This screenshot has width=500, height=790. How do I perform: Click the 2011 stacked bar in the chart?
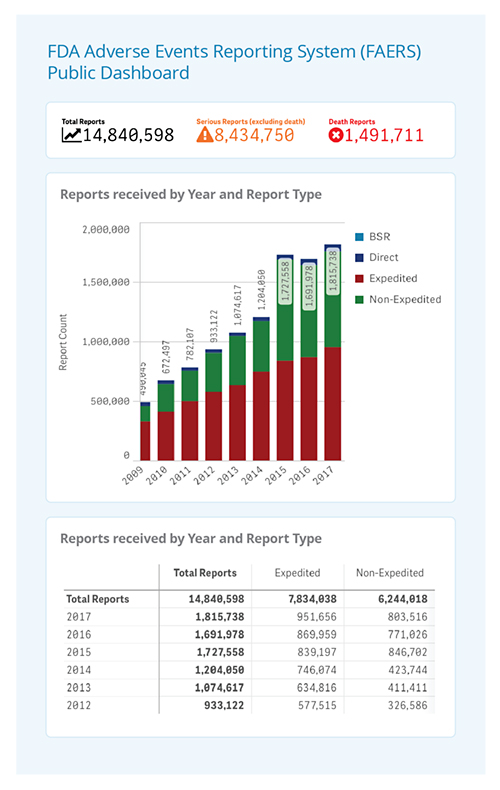190,414
